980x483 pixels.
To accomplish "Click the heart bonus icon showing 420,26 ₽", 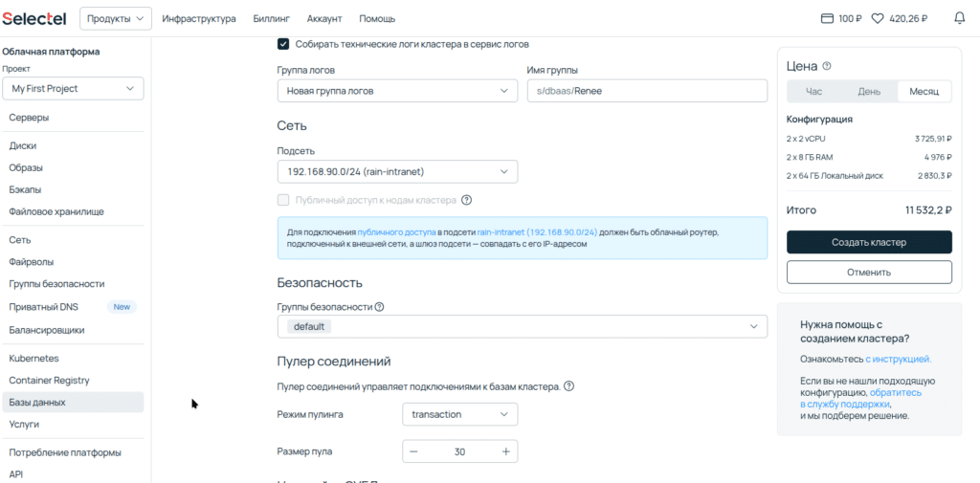I will 877,18.
